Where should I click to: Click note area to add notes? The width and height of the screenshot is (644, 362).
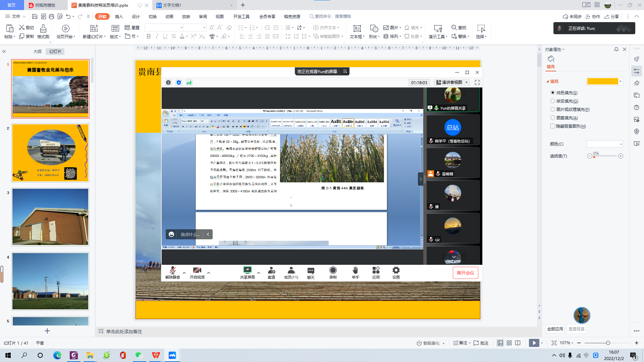coord(124,331)
